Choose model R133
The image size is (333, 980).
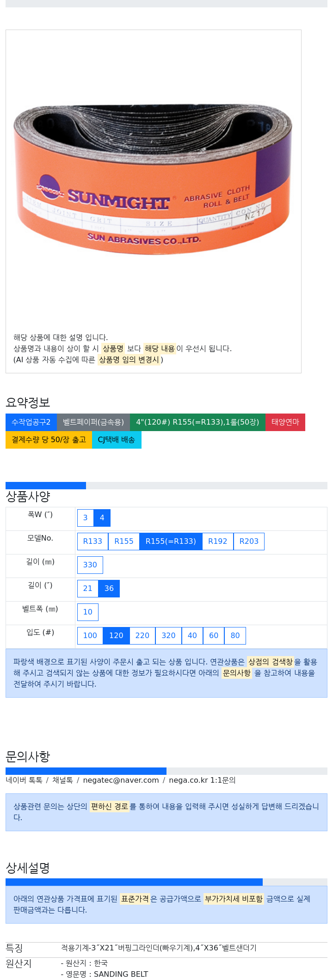pos(92,541)
